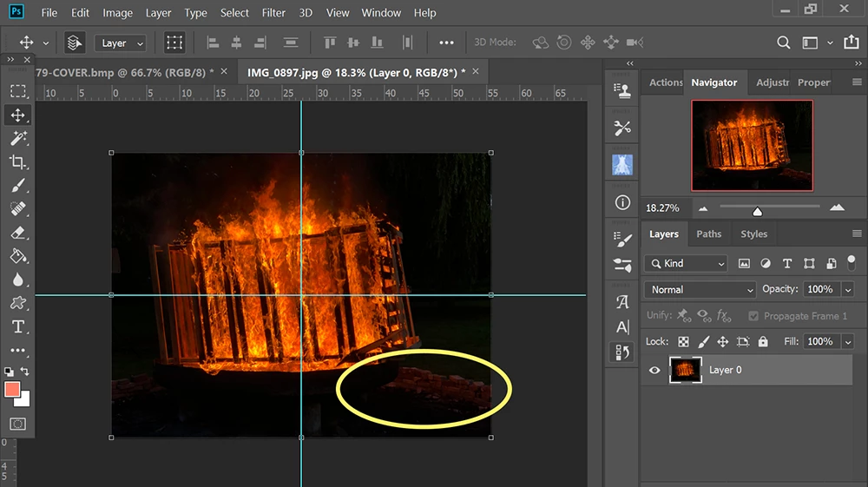The image size is (868, 487).
Task: Open the Filter menu
Action: pyautogui.click(x=273, y=13)
